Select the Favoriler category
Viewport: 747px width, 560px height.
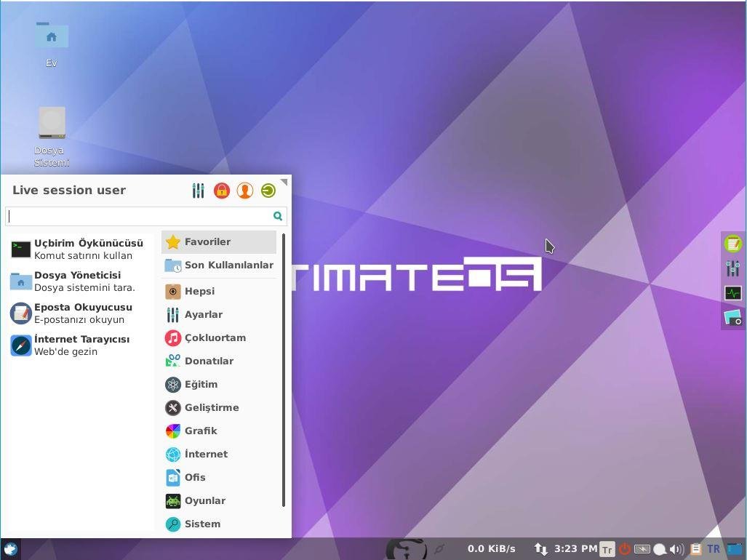point(219,242)
